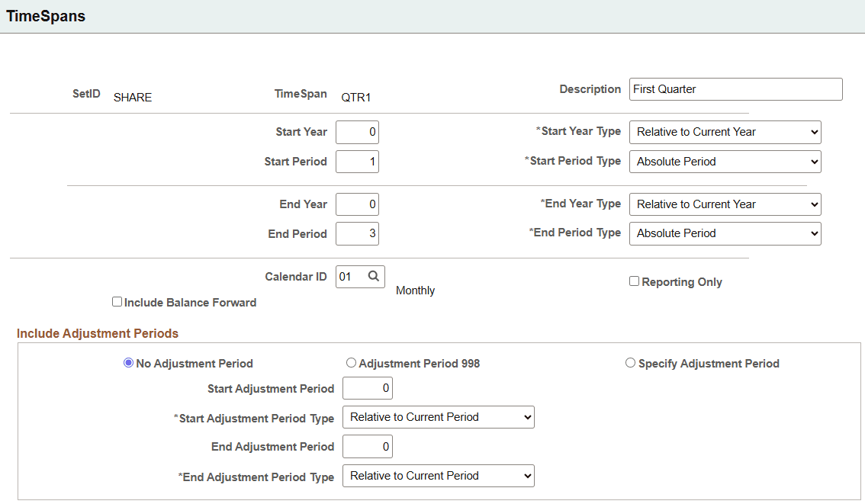Click the Start Adjustment Period Type label
Image resolution: width=865 pixels, height=504 pixels.
(x=254, y=419)
